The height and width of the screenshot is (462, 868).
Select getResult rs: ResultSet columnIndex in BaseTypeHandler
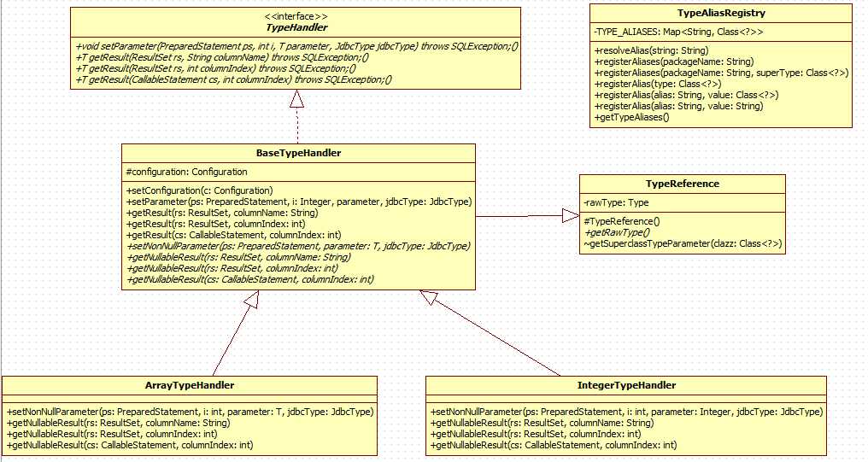click(215, 224)
